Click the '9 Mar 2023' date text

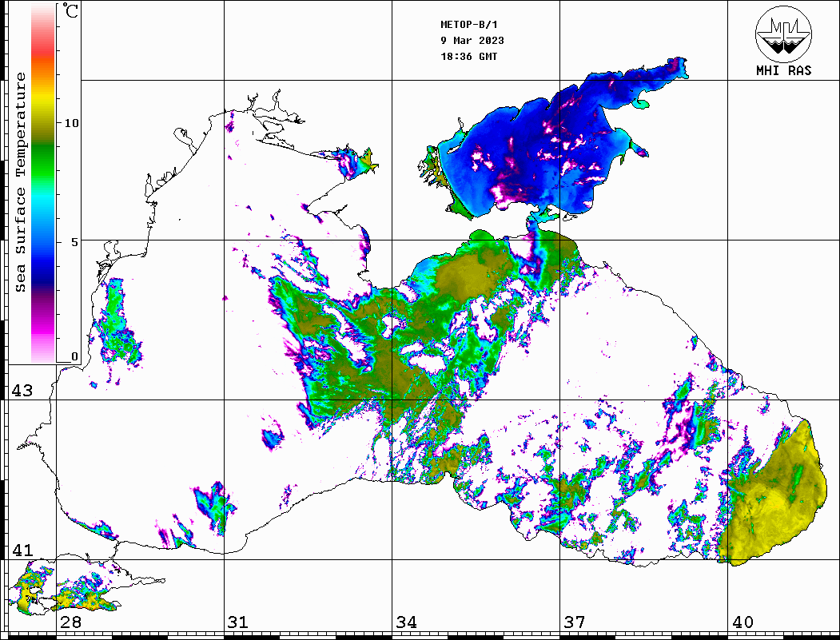coord(472,41)
